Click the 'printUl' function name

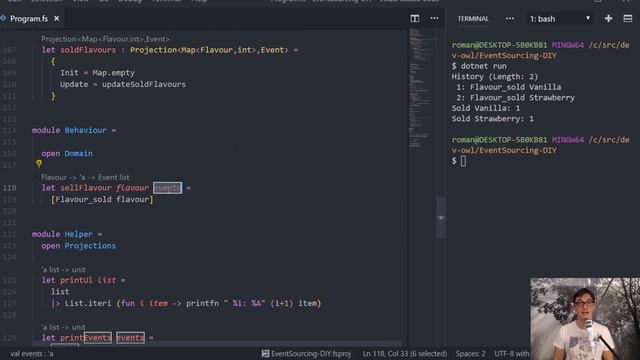(x=76, y=280)
